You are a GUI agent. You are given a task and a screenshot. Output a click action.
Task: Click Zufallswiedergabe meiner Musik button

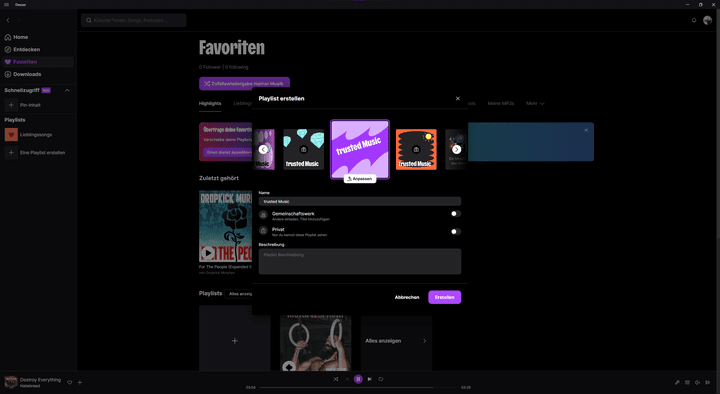244,84
